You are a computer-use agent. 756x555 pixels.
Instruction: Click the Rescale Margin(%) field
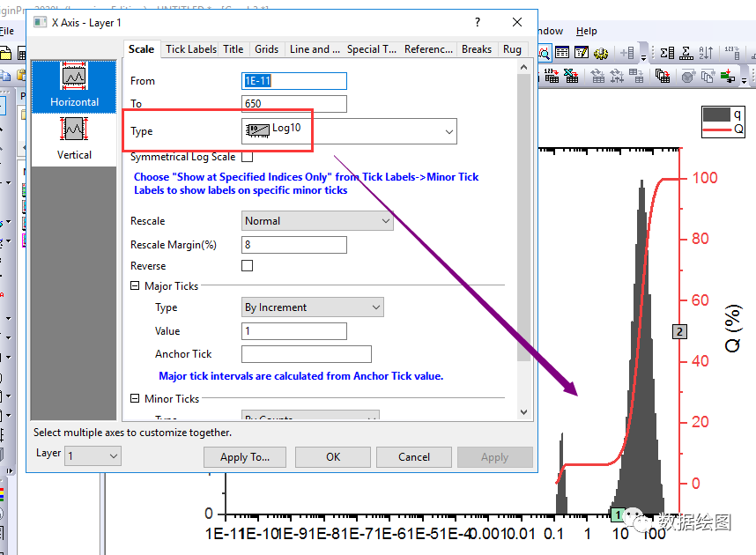click(293, 245)
